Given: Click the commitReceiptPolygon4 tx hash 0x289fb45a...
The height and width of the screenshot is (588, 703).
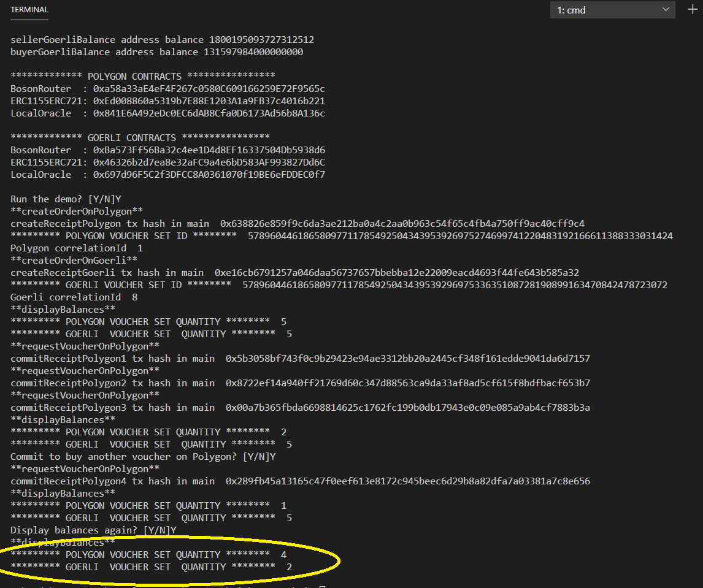Looking at the screenshot, I should coord(408,481).
